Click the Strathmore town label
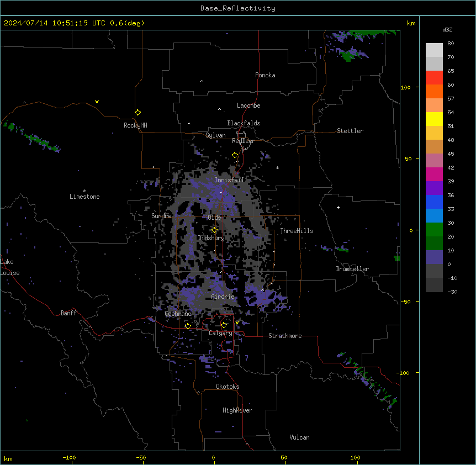 tap(285, 336)
